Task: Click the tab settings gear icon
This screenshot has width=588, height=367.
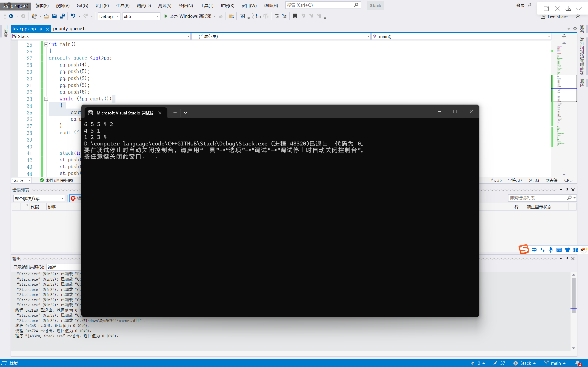Action: (x=575, y=29)
